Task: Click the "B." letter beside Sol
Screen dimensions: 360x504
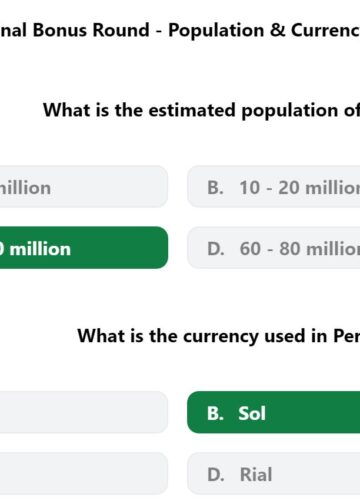Action: 215,413
